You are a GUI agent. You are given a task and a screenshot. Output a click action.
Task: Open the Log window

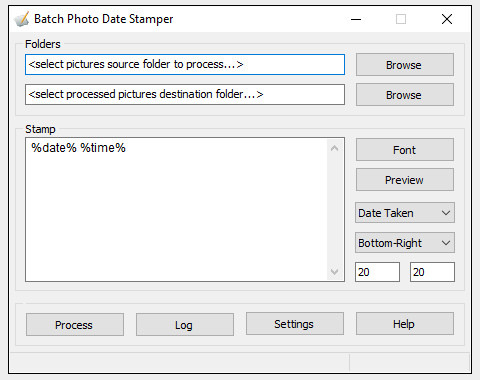tap(185, 324)
